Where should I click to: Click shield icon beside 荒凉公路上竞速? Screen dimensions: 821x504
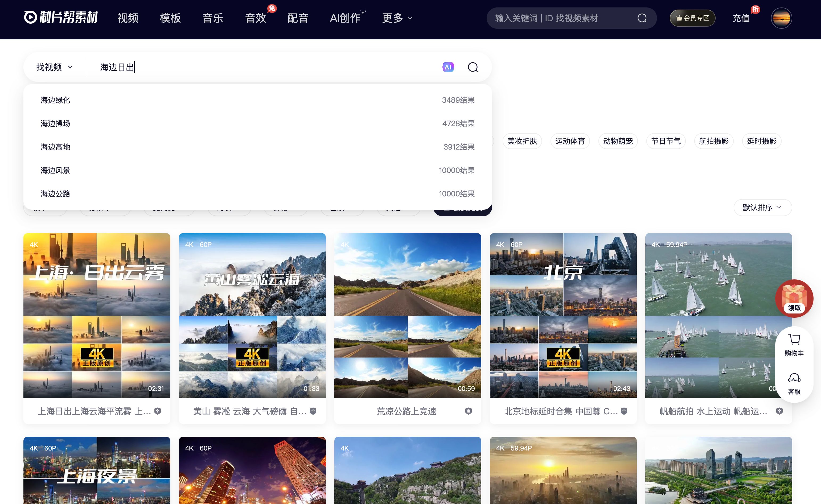pos(468,411)
